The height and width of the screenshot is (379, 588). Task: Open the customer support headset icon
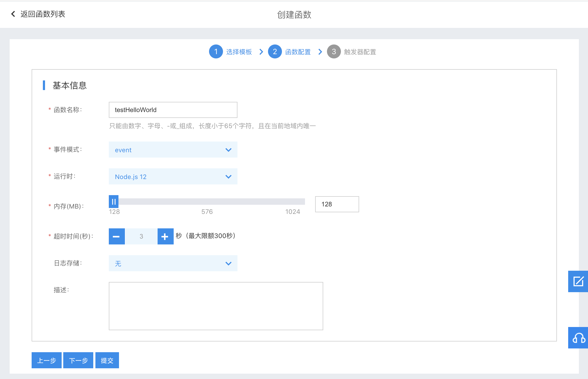(578, 338)
